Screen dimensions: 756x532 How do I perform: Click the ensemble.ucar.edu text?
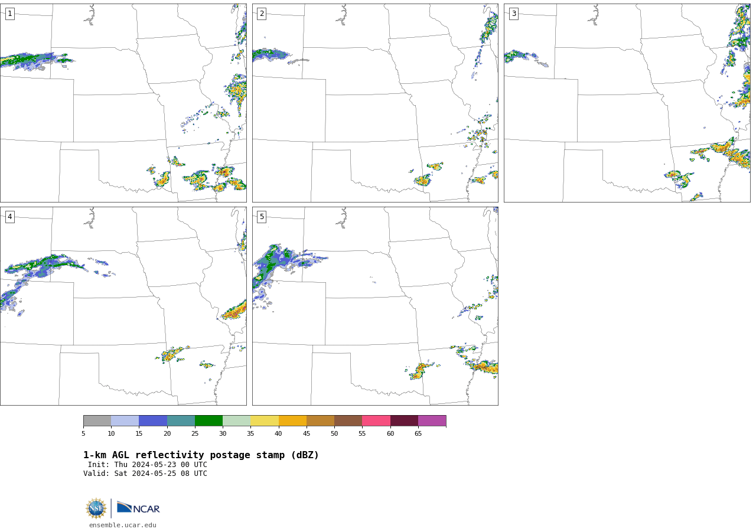pos(123,525)
